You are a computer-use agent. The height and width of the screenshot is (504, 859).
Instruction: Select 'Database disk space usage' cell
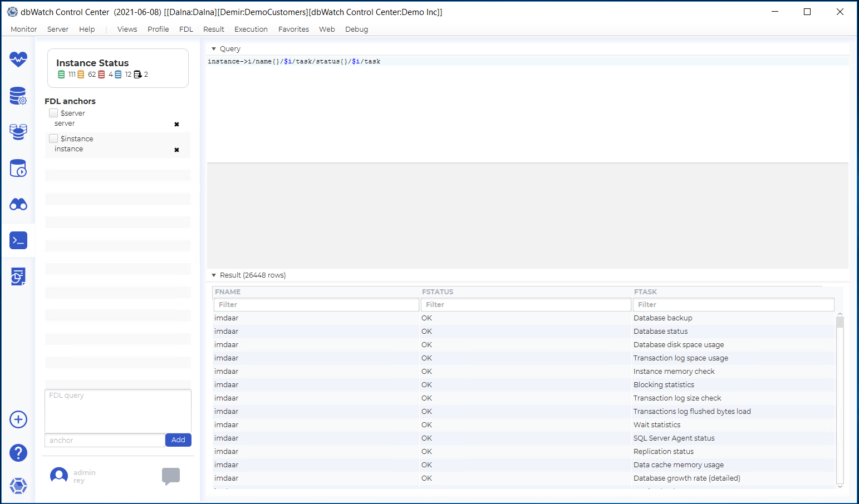(x=679, y=345)
